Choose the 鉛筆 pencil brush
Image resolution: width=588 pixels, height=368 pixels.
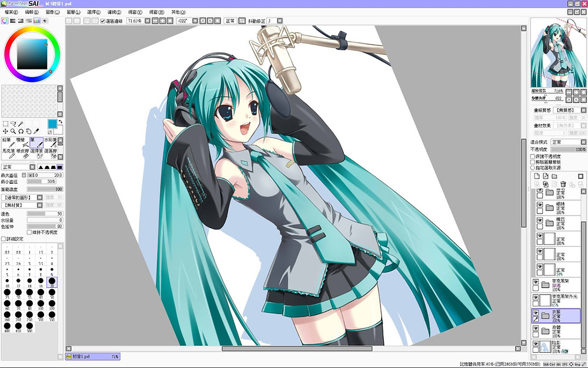coord(8,142)
